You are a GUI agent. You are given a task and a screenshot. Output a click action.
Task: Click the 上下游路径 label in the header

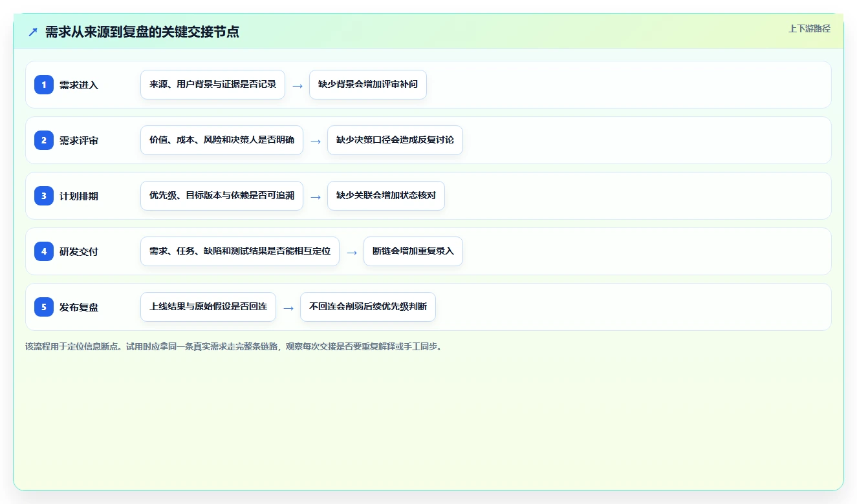click(x=809, y=28)
